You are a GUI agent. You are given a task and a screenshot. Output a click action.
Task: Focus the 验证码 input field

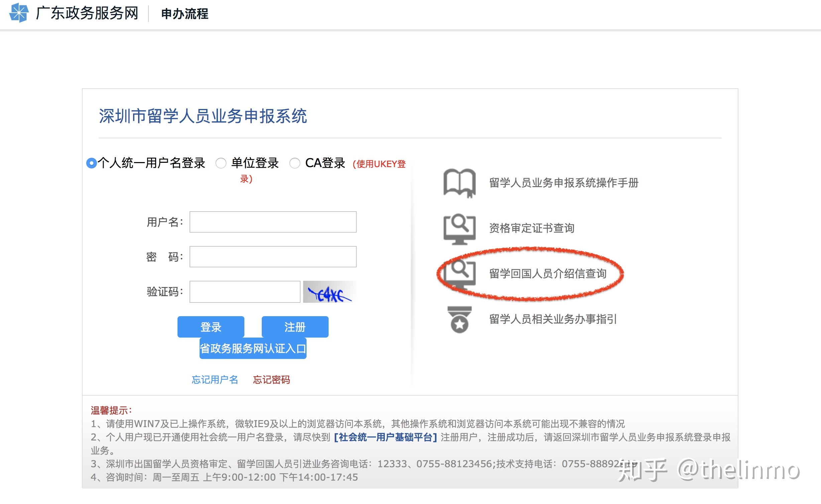[x=245, y=292]
